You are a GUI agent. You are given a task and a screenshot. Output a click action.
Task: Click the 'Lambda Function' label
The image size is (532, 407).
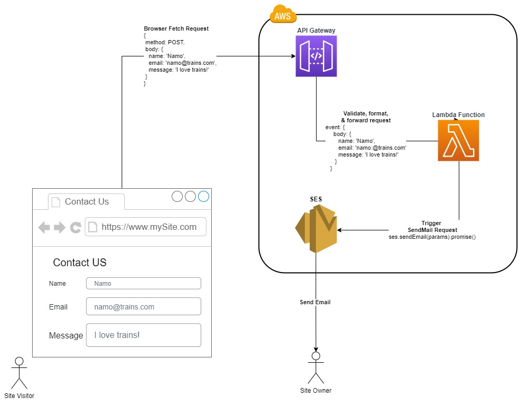coord(458,115)
